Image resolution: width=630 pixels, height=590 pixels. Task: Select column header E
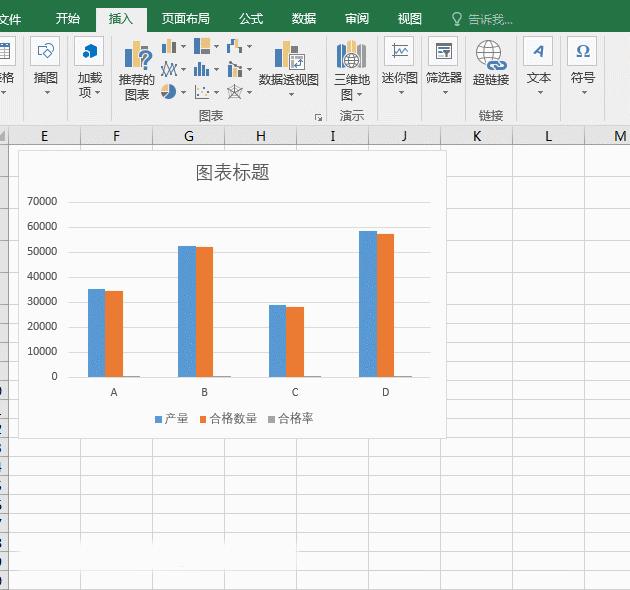coord(45,136)
